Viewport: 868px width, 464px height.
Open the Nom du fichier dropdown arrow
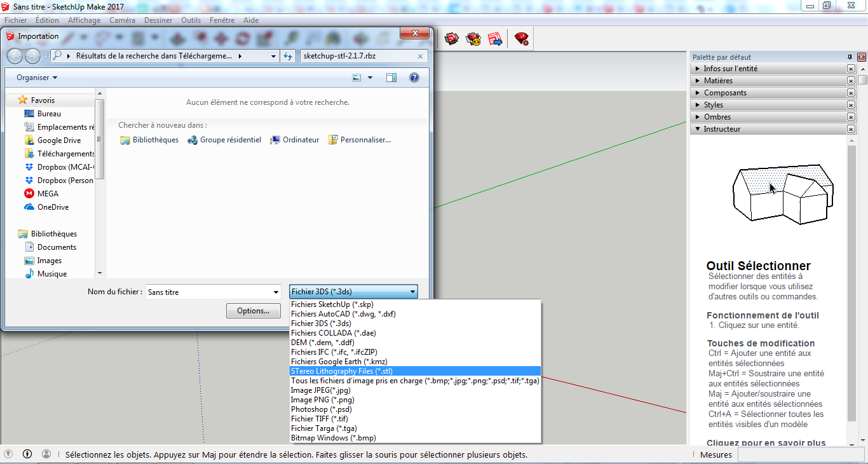click(276, 292)
